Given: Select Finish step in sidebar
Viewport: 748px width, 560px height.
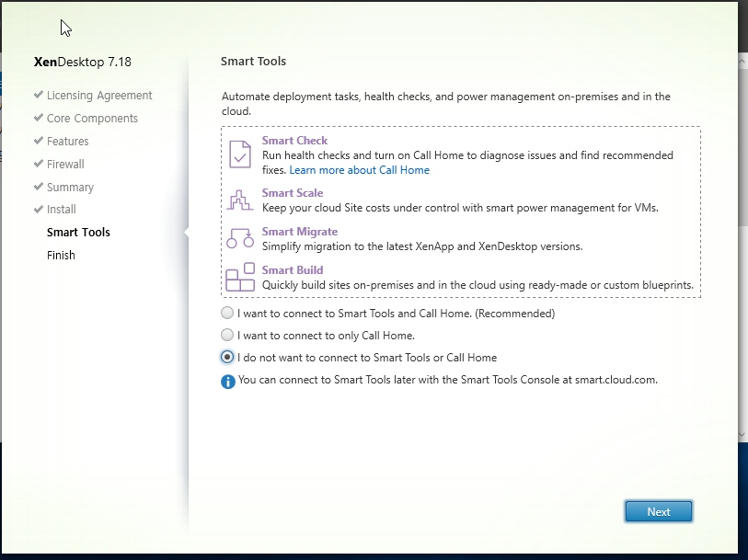Looking at the screenshot, I should point(61,255).
